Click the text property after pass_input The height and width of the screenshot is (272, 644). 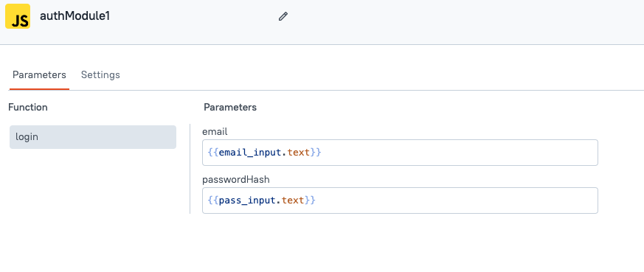coord(293,200)
